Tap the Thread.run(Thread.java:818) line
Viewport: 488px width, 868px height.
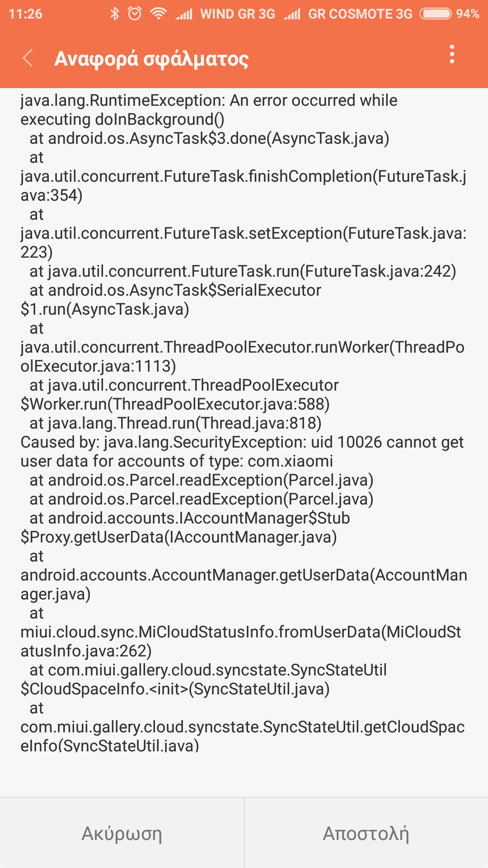[x=175, y=423]
